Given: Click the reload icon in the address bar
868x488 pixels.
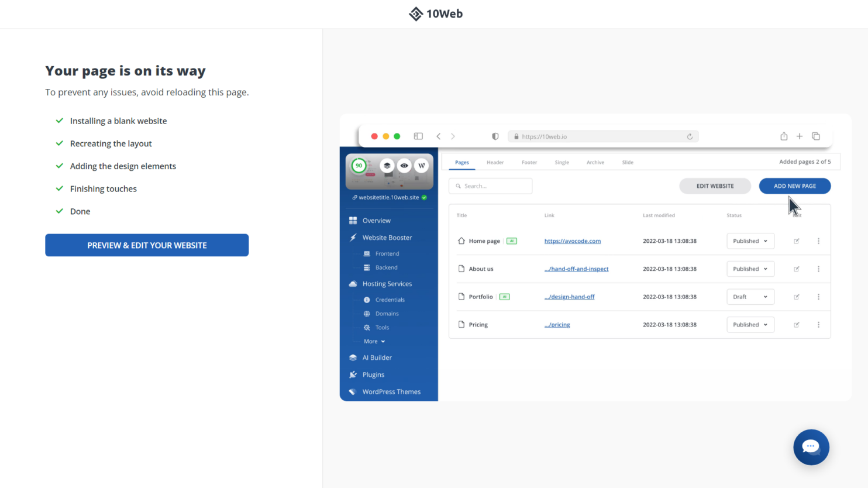Looking at the screenshot, I should pyautogui.click(x=690, y=136).
